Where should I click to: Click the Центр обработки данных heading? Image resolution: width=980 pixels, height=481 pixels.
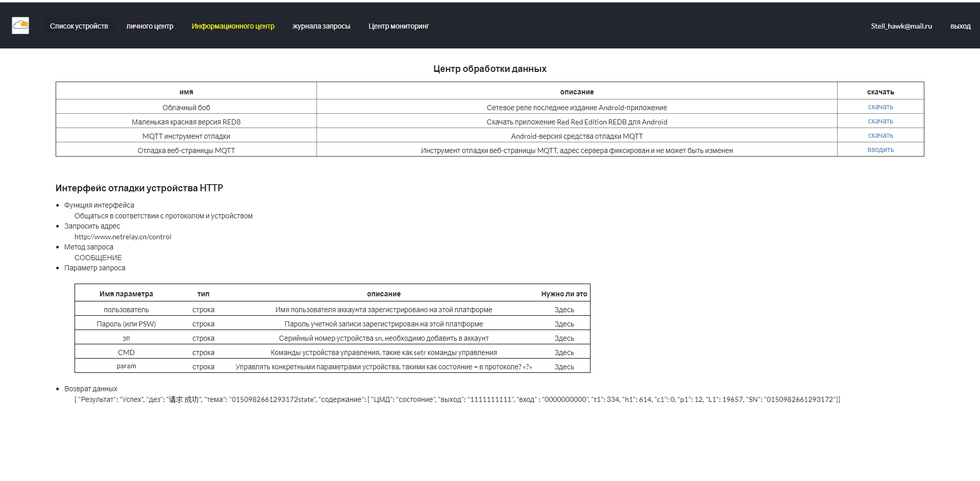click(x=489, y=69)
